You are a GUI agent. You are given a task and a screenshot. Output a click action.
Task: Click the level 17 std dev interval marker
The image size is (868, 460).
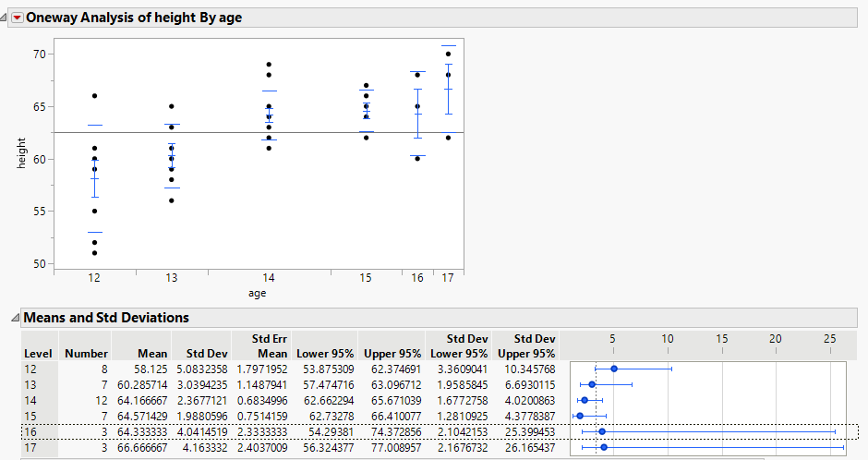point(604,447)
